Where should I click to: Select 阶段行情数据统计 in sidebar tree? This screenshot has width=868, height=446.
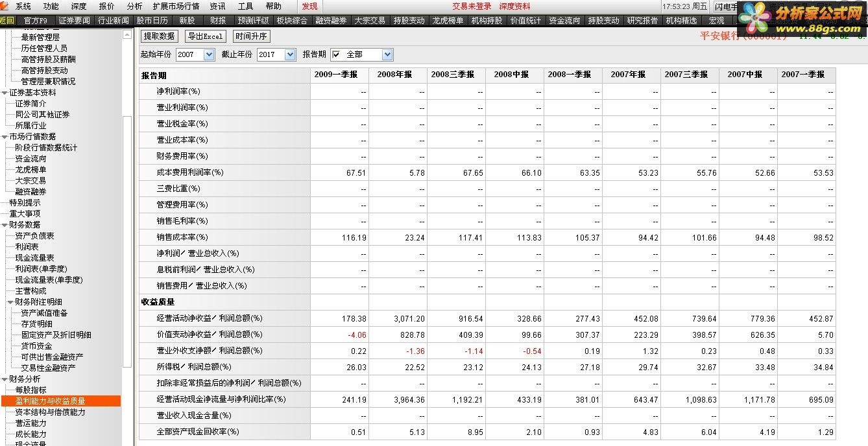tap(46, 148)
